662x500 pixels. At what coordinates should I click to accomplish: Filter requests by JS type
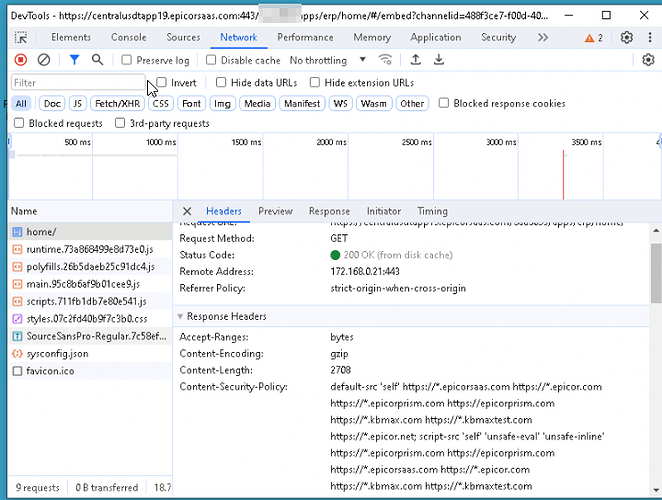click(77, 103)
